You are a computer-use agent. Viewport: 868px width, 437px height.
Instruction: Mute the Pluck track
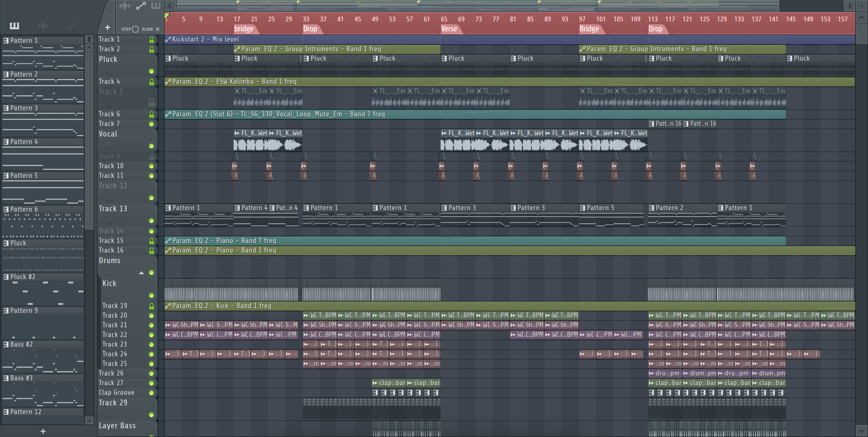pos(151,71)
